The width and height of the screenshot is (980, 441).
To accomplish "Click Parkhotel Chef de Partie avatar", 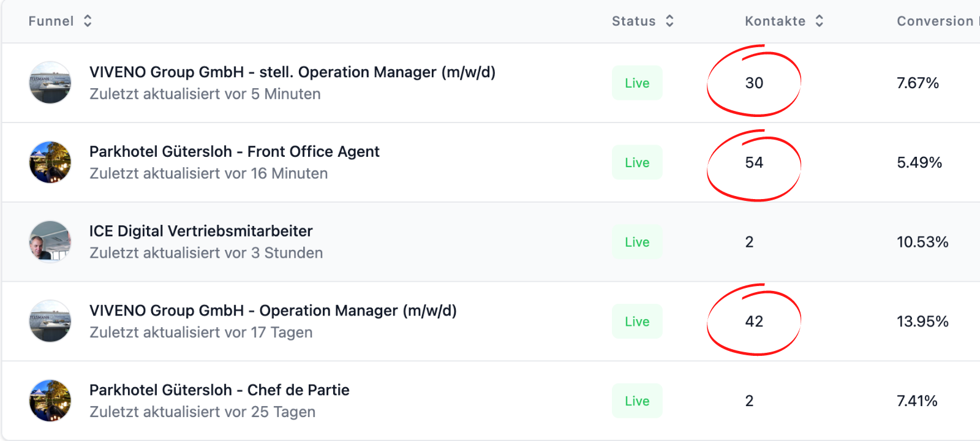I will point(50,401).
